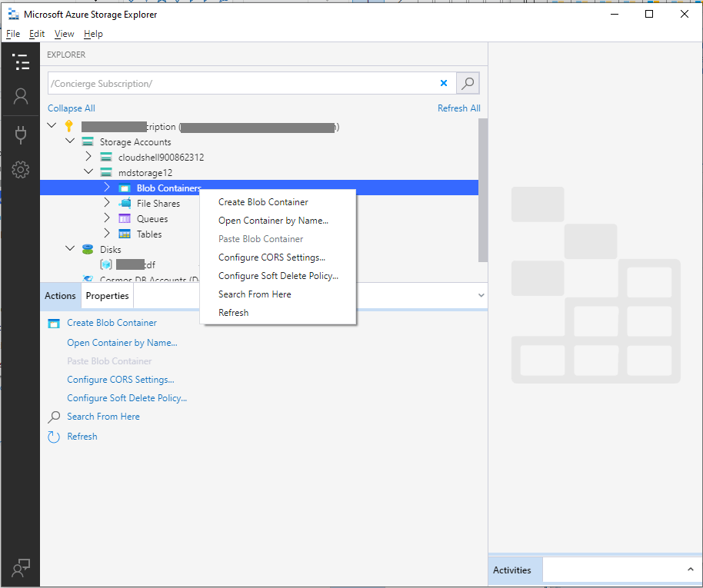
Task: Clear the search box with the X icon
Action: (444, 82)
